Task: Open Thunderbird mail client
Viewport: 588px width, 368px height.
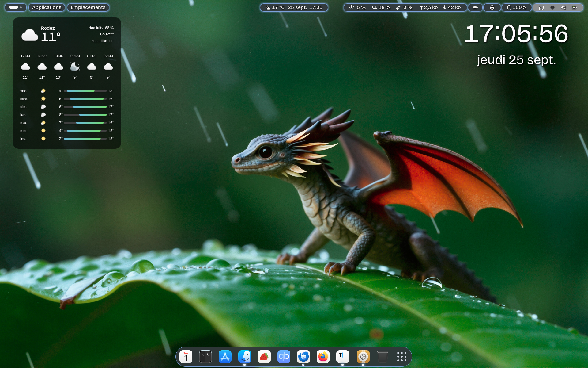Action: pos(303,357)
